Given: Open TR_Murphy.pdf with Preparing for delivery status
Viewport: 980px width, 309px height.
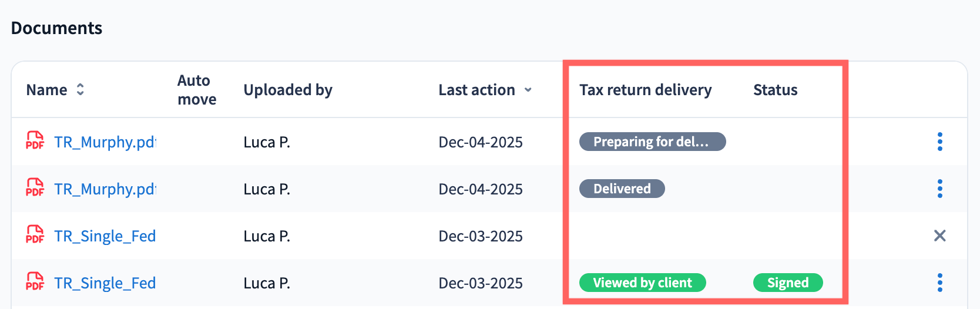Looking at the screenshot, I should (x=105, y=142).
